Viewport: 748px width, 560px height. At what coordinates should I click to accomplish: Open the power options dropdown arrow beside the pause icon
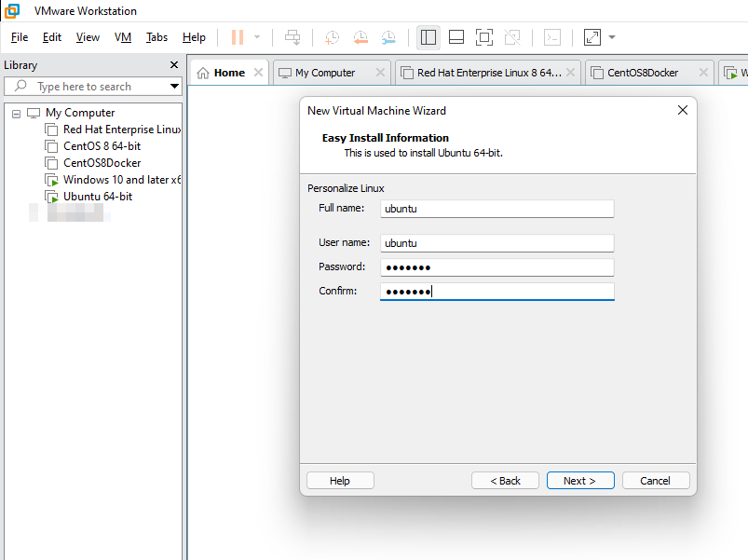click(257, 37)
